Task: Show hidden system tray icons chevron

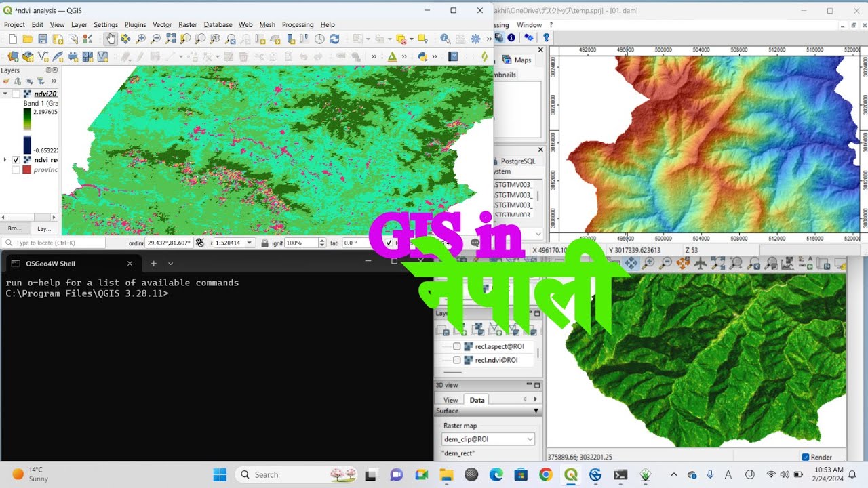Action: point(673,475)
